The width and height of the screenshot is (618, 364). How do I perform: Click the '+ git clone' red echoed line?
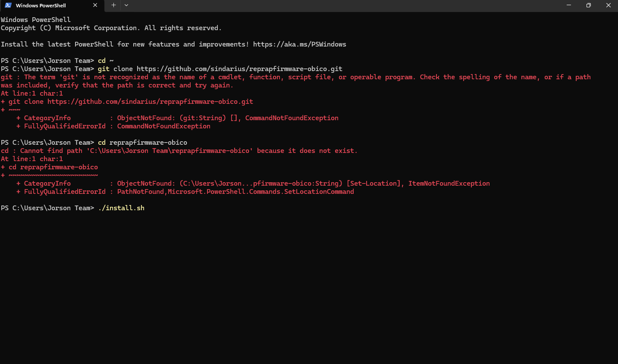tap(127, 102)
